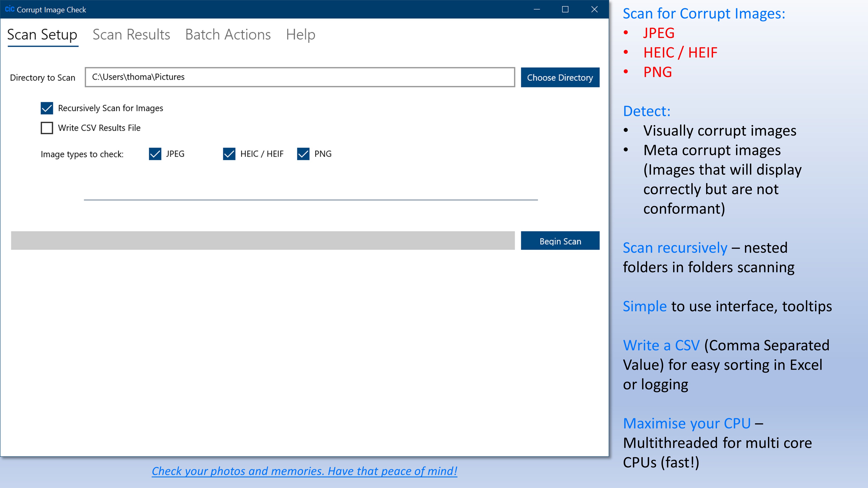The image size is (868, 488).
Task: Enable Write CSV Results File
Action: coord(46,128)
